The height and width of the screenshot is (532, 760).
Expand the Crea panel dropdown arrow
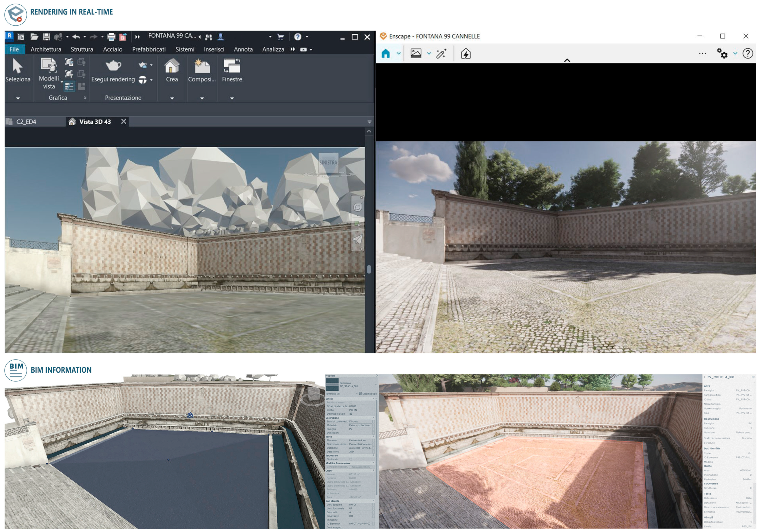tap(172, 98)
